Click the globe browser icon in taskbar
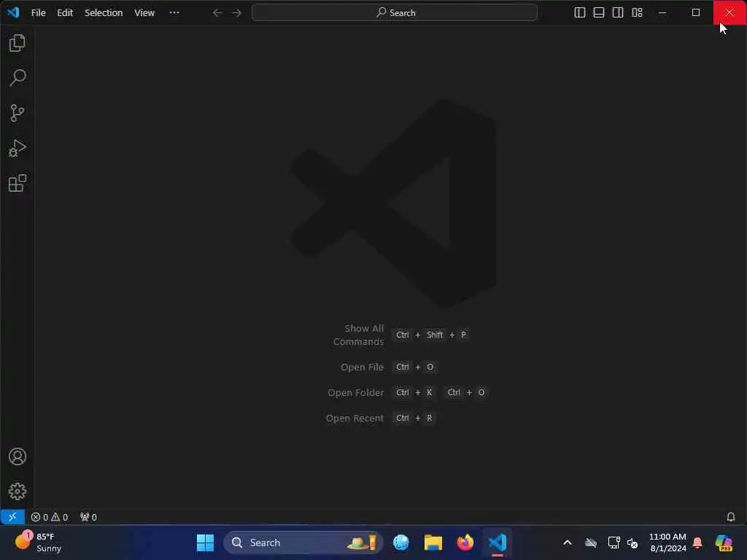Image resolution: width=747 pixels, height=560 pixels. click(x=400, y=542)
